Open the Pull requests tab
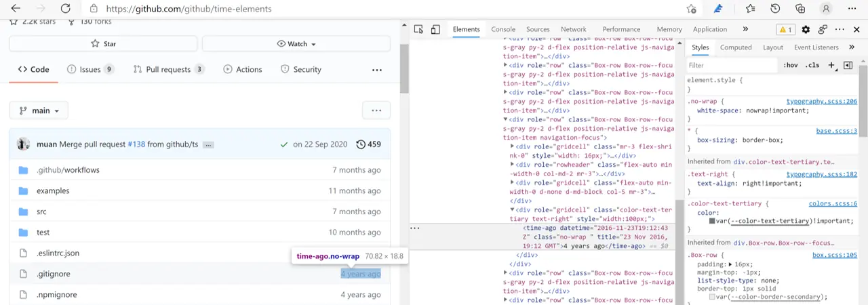Viewport: 868px width, 305px height. point(169,69)
